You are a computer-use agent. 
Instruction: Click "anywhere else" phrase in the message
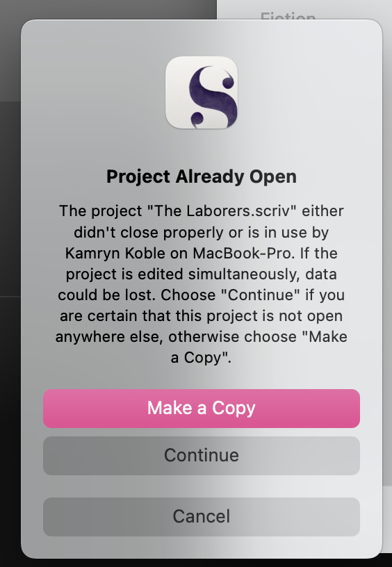[x=109, y=336]
